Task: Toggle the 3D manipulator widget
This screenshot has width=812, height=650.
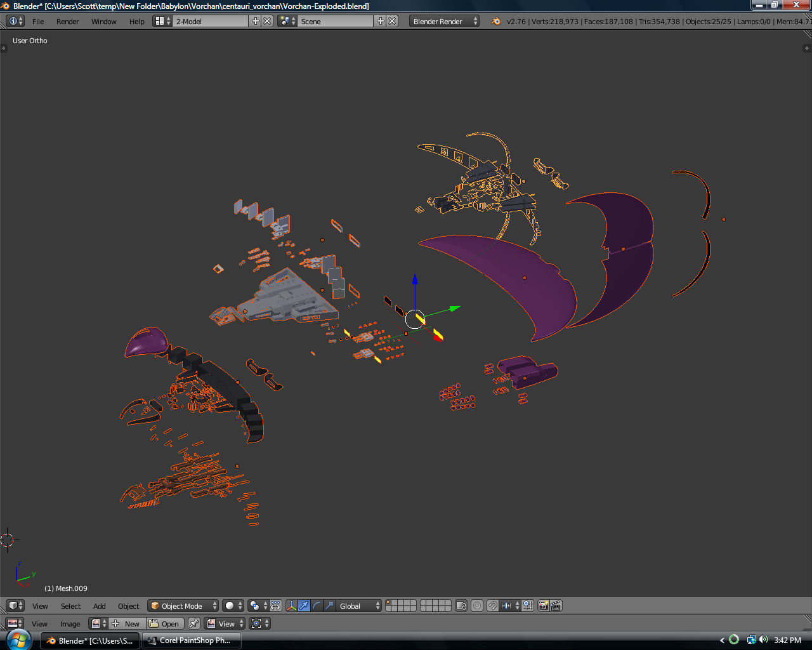Action: [292, 606]
